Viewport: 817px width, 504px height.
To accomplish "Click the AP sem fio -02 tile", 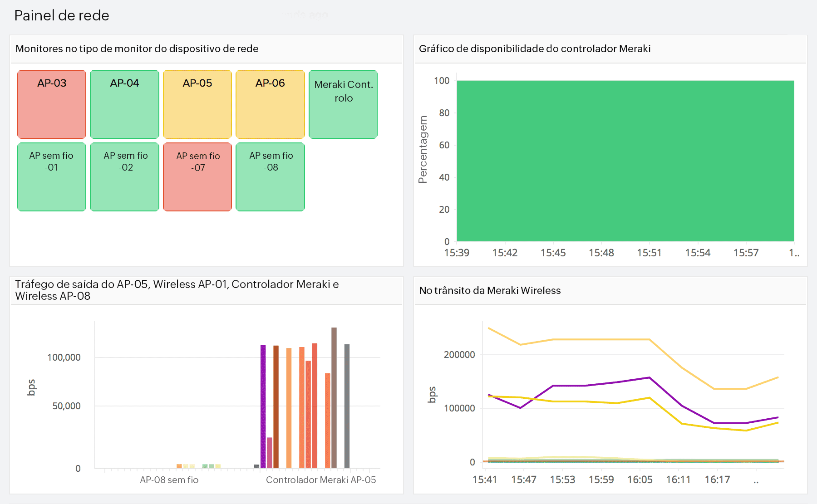I will point(124,176).
